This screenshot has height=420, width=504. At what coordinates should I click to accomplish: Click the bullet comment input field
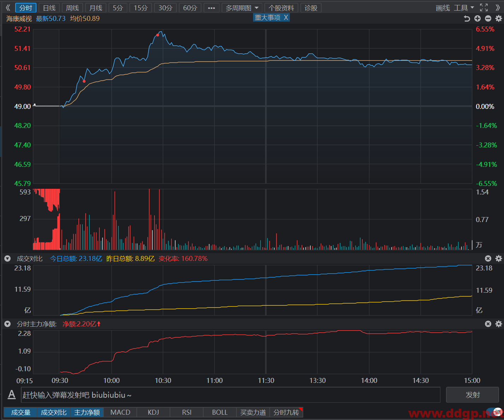pos(230,395)
